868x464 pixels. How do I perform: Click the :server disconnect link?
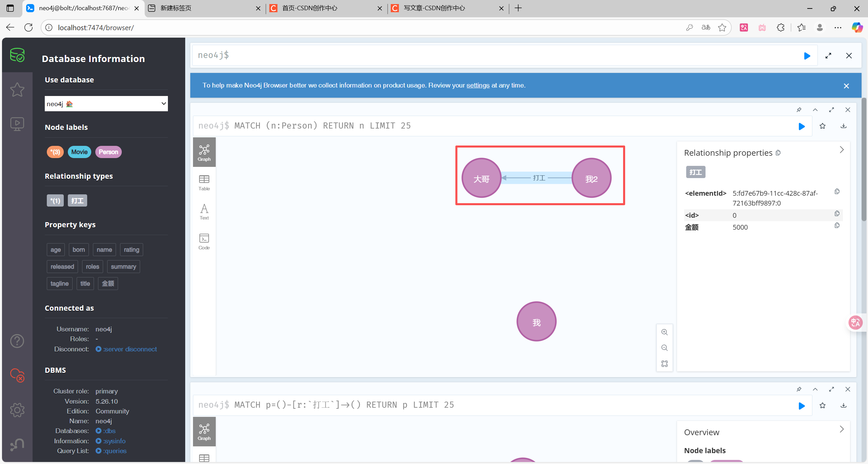(130, 349)
